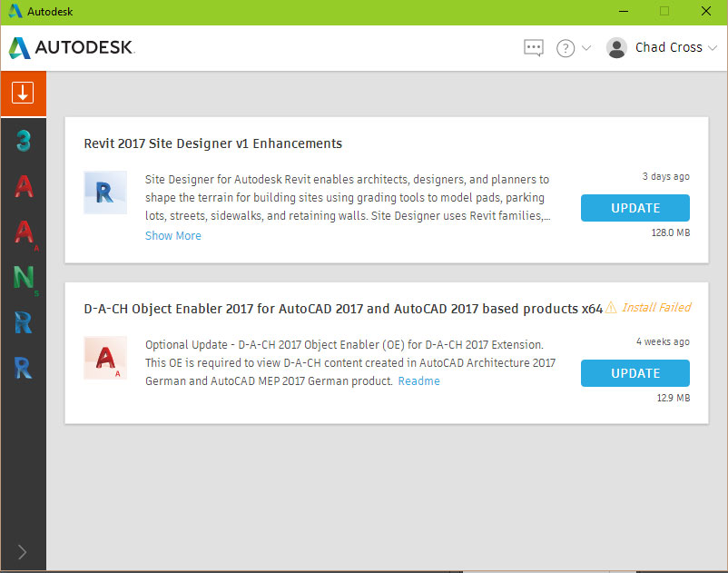Image resolution: width=728 pixels, height=573 pixels.
Task: Open the 3ds Max sidebar icon
Action: (23, 141)
